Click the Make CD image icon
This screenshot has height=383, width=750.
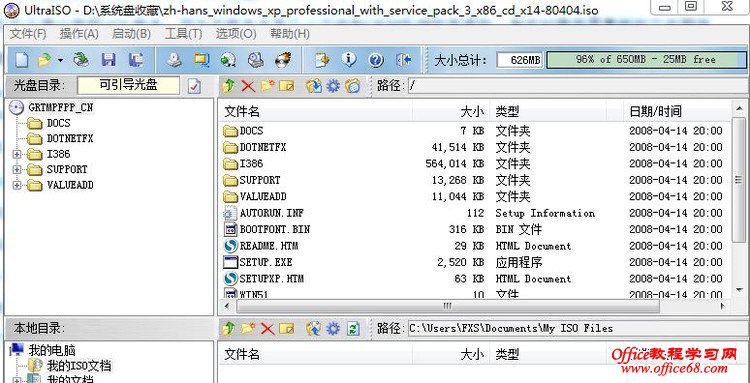[x=174, y=60]
